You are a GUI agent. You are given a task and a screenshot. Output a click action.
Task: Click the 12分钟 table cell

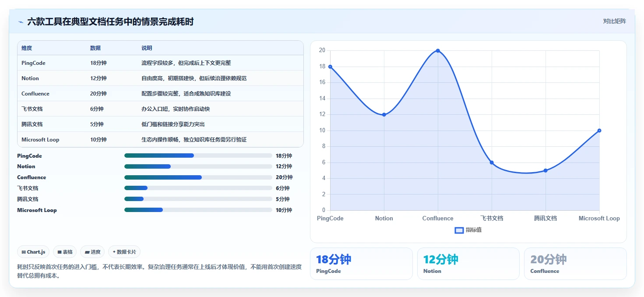pos(99,78)
